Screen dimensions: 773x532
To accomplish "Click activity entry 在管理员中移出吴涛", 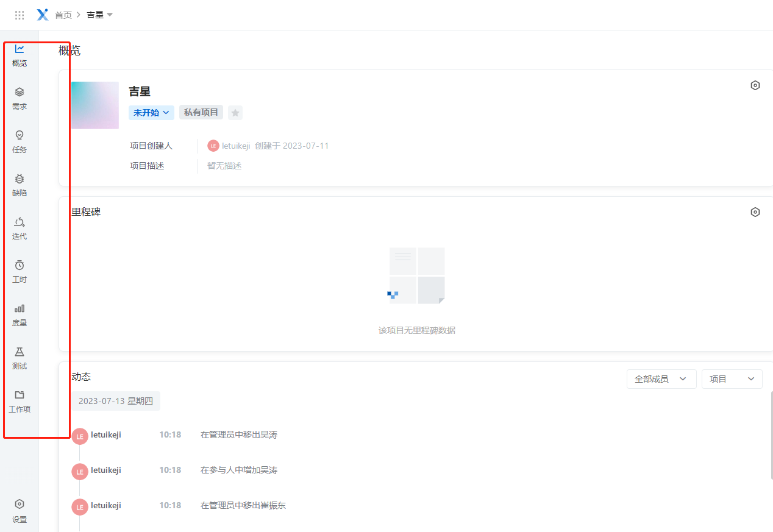I will click(x=239, y=434).
